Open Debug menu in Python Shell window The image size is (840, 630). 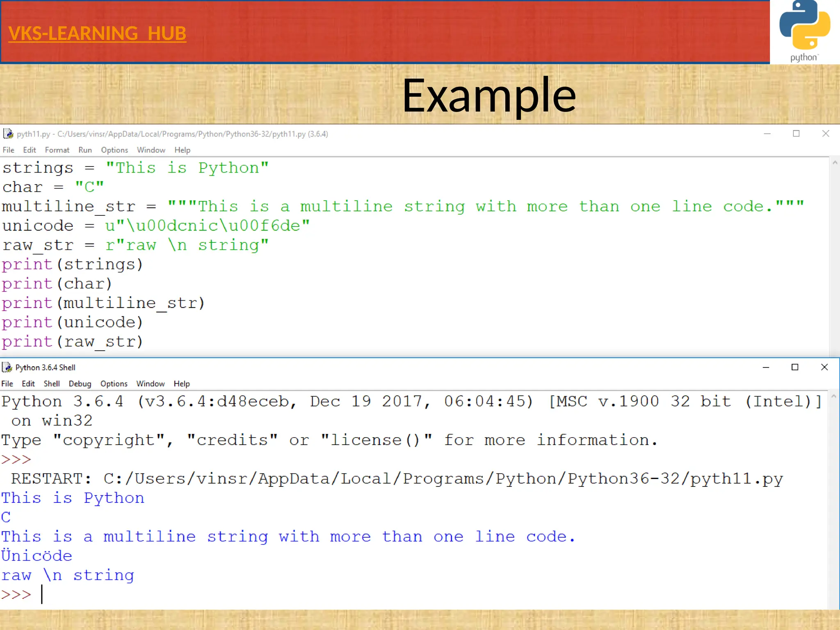80,384
